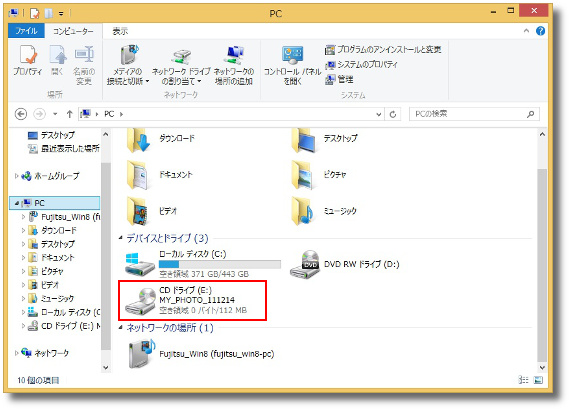Open the blue help question mark icon

click(540, 31)
